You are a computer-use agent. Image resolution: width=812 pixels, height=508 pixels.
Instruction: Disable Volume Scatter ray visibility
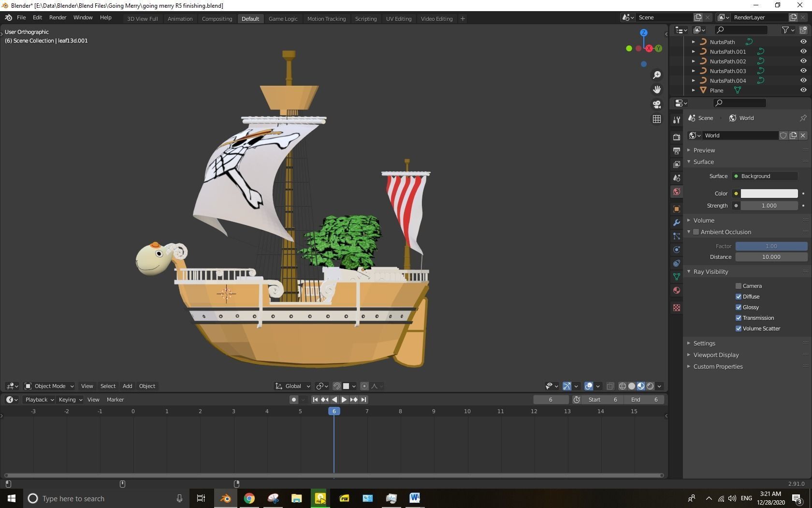click(x=739, y=329)
